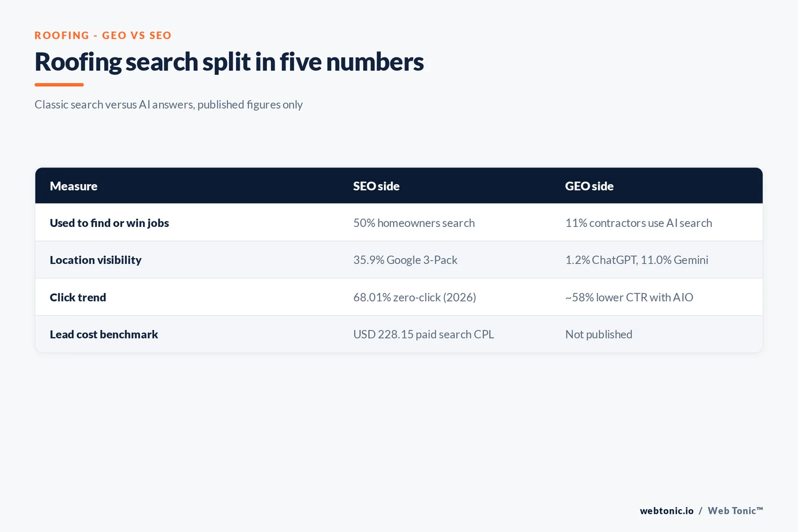This screenshot has height=532, width=798.
Task: Click the 'Lead cost benchmark' row label
Action: click(x=104, y=334)
